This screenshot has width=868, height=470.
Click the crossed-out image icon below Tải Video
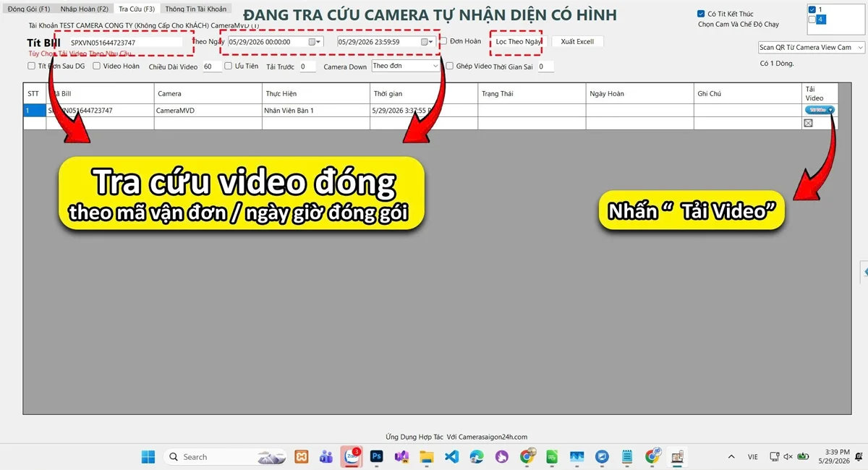[808, 123]
